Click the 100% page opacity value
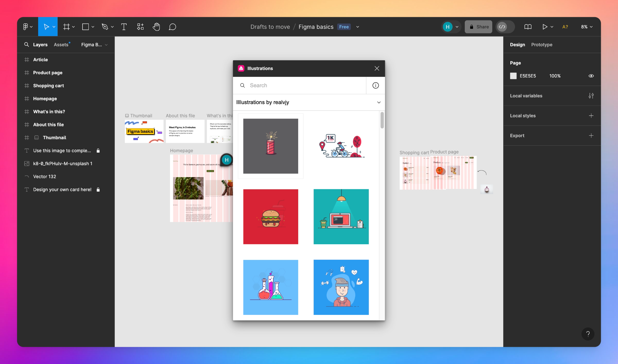618x364 pixels. [x=555, y=76]
